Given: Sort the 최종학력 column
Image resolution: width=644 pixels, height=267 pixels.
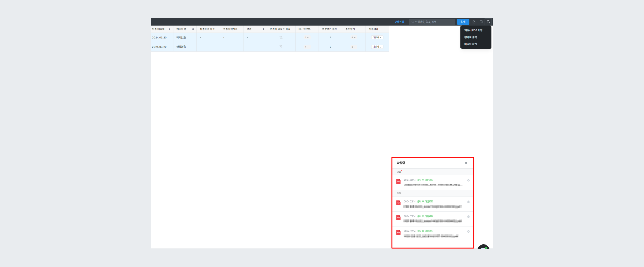Looking at the screenshot, I should pos(193,29).
